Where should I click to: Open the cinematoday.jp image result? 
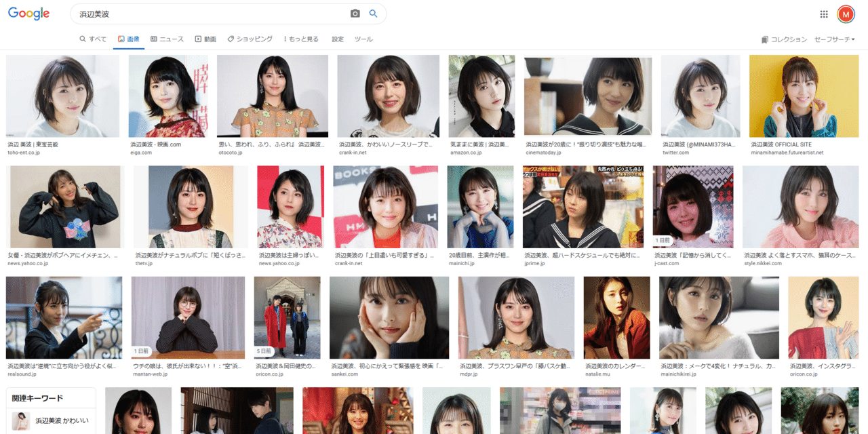pyautogui.click(x=588, y=96)
